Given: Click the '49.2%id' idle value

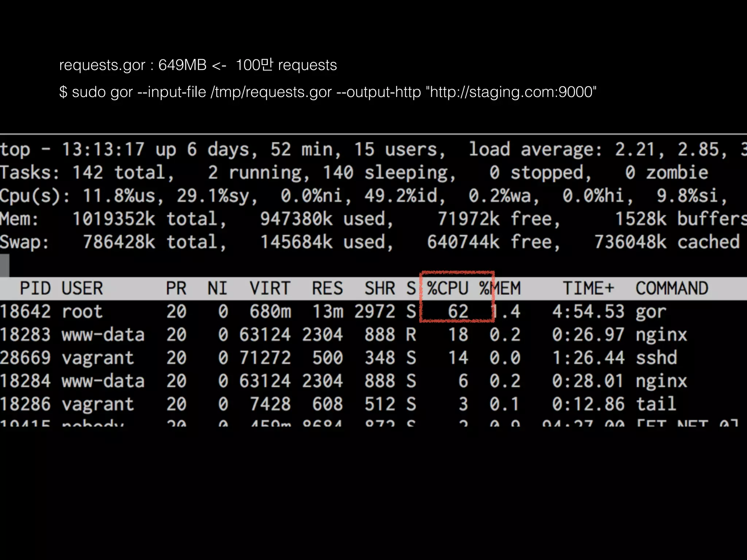Looking at the screenshot, I should point(401,196).
